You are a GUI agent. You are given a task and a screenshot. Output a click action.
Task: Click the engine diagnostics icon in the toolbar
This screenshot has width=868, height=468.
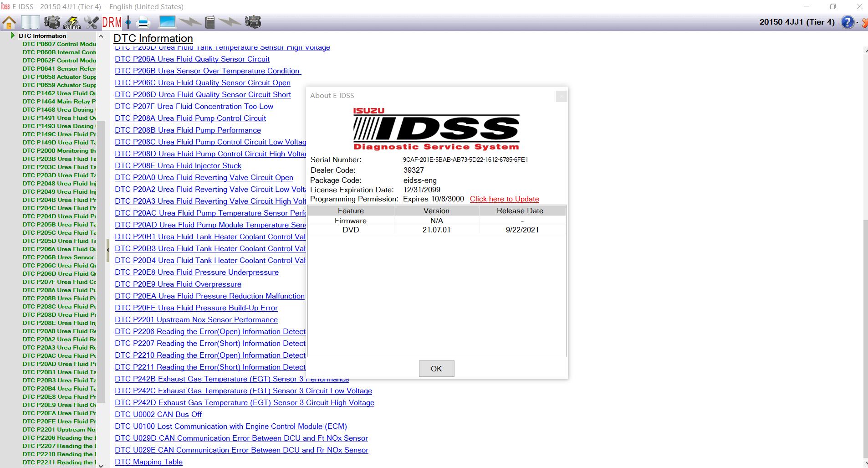52,21
